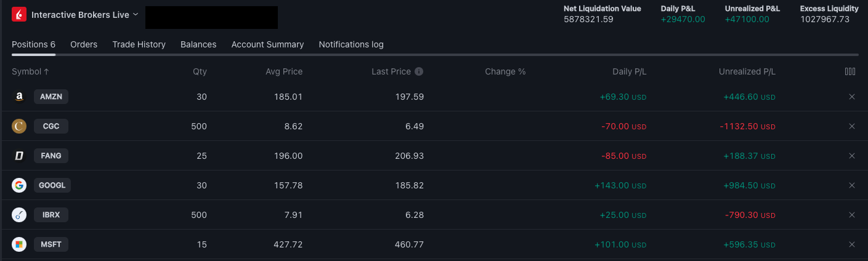Click the Google logo icon

point(19,185)
